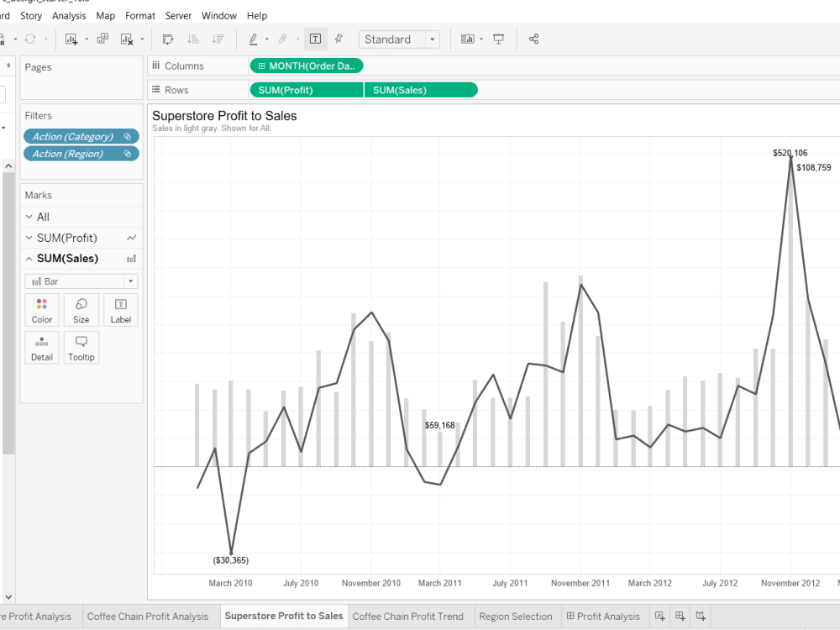The width and height of the screenshot is (840, 630).
Task: Select Color on the SUM(Sales) Marks card
Action: coord(42,309)
